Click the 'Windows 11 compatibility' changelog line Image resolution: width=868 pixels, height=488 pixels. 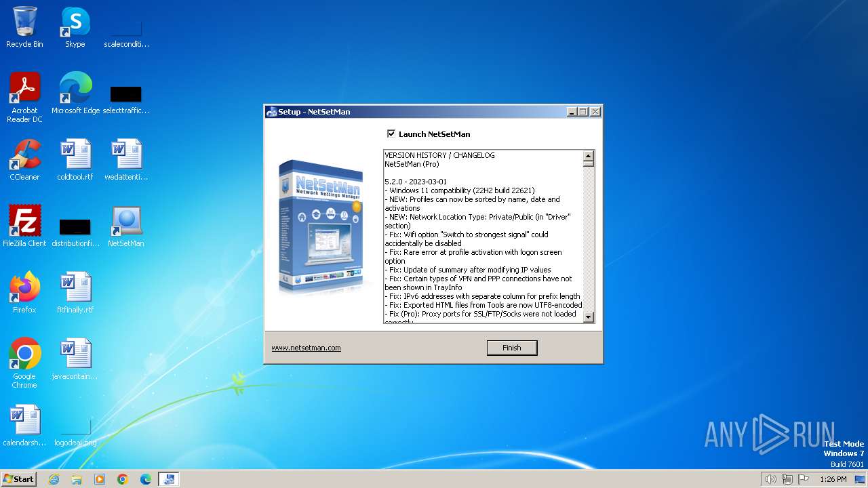[460, 190]
